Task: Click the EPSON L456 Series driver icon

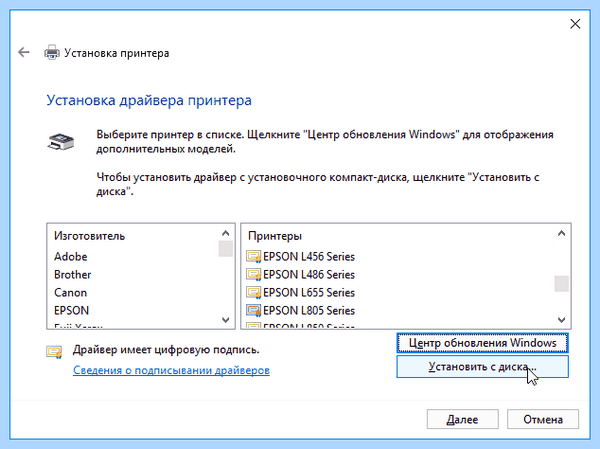Action: pyautogui.click(x=254, y=256)
